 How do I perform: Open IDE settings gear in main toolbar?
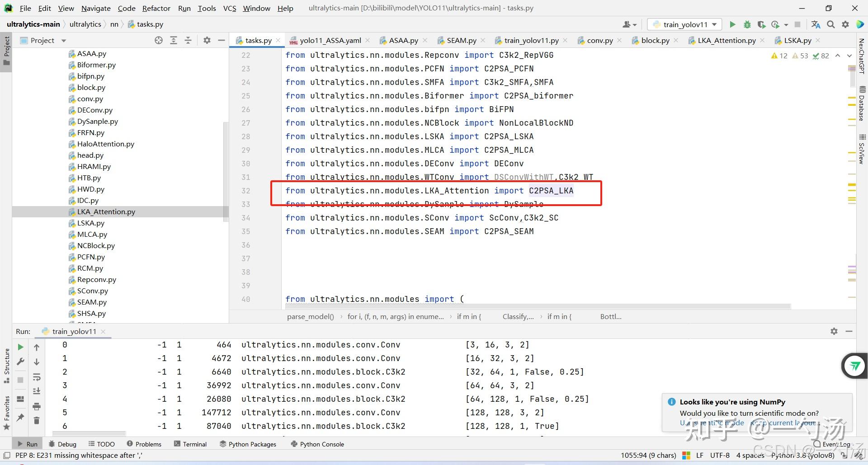pos(845,24)
